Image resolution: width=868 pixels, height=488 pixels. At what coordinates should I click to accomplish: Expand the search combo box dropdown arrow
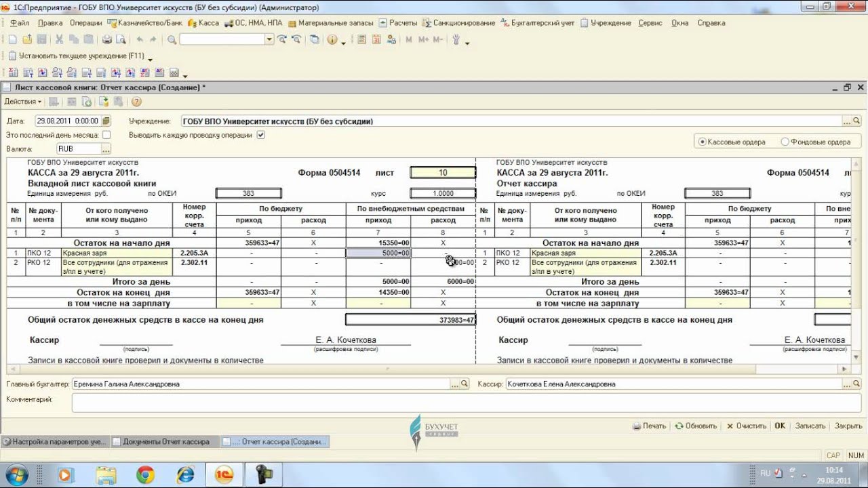pyautogui.click(x=269, y=40)
